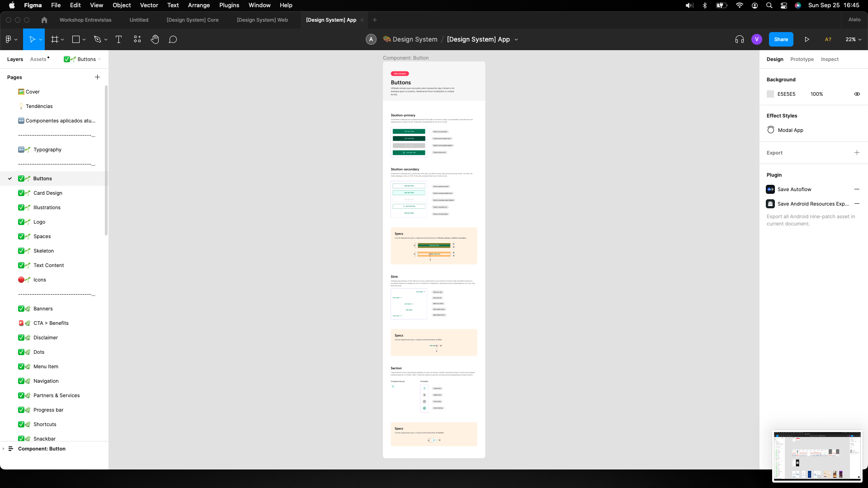Remove the Save Autoflow plugin entry
The image size is (868, 488).
857,189
